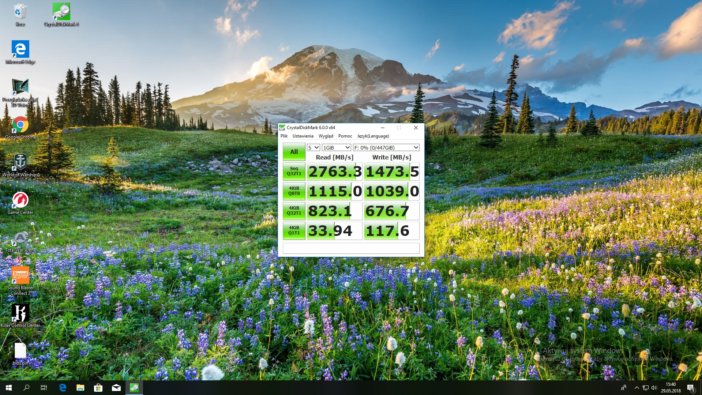Select the CrystalDiskMark desktop shortcut
This screenshot has height=395, width=702.
tap(61, 14)
